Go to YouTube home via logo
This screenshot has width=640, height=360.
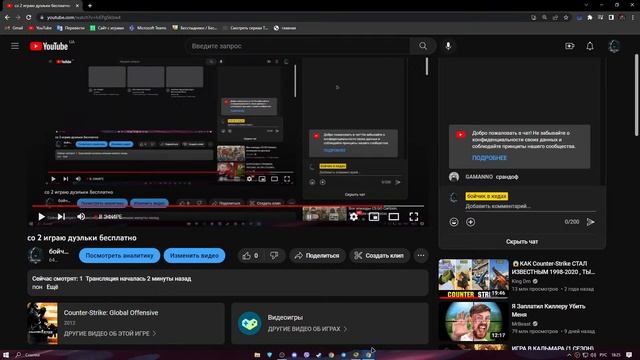(x=49, y=47)
